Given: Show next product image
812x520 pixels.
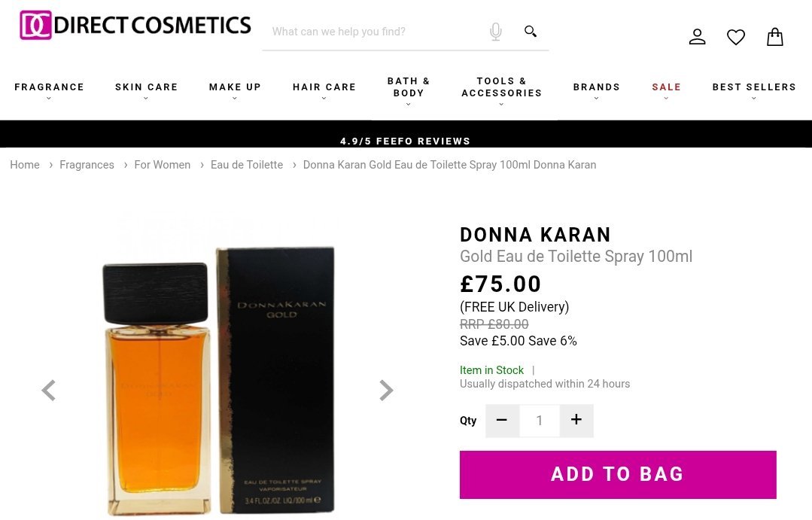Looking at the screenshot, I should click(x=386, y=391).
